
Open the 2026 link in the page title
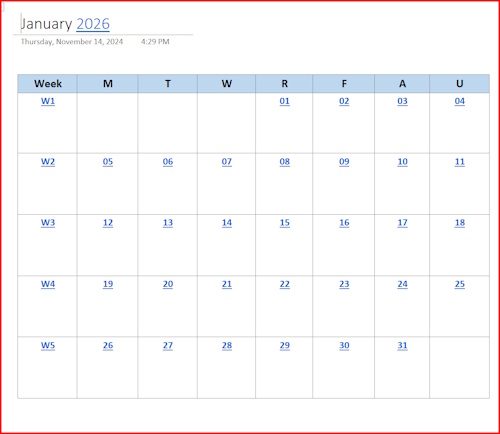click(93, 24)
